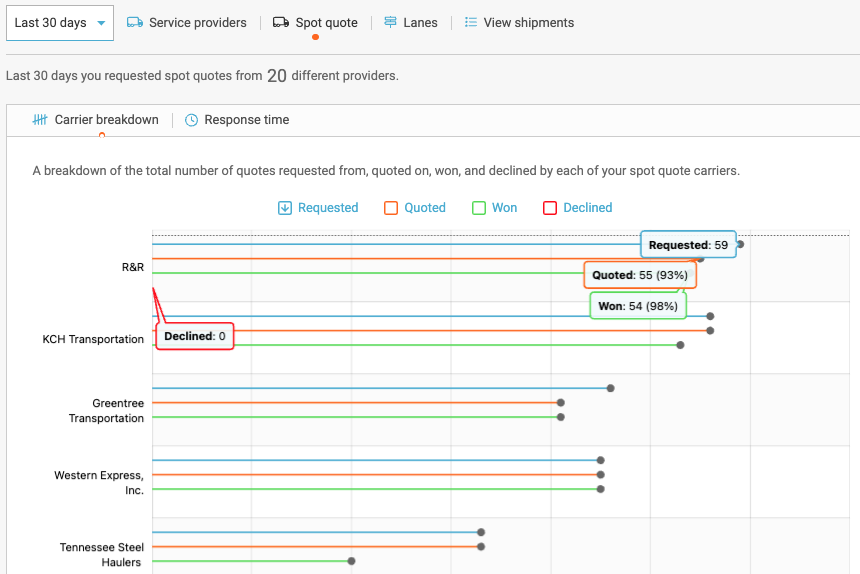Click the Tennessee Steel Haulers won endpoint

(352, 561)
